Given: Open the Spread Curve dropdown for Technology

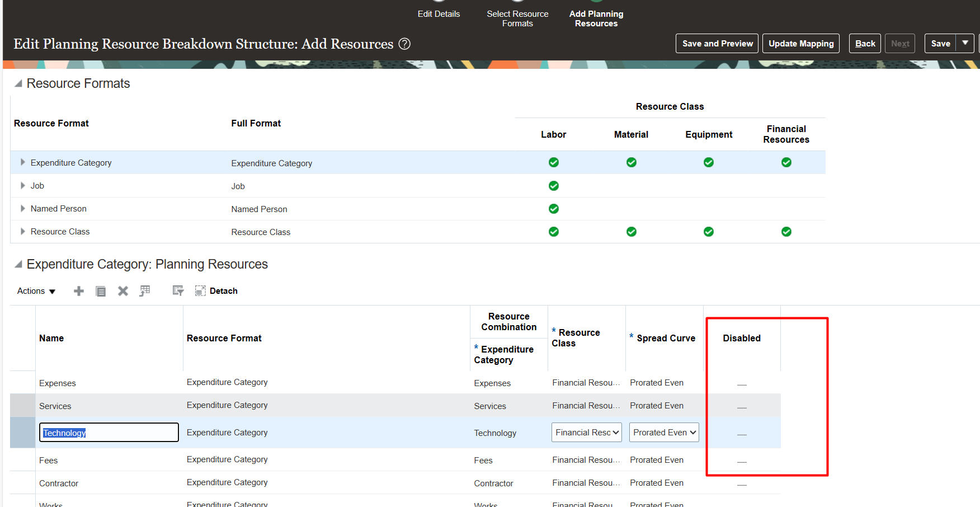Looking at the screenshot, I should (x=663, y=432).
